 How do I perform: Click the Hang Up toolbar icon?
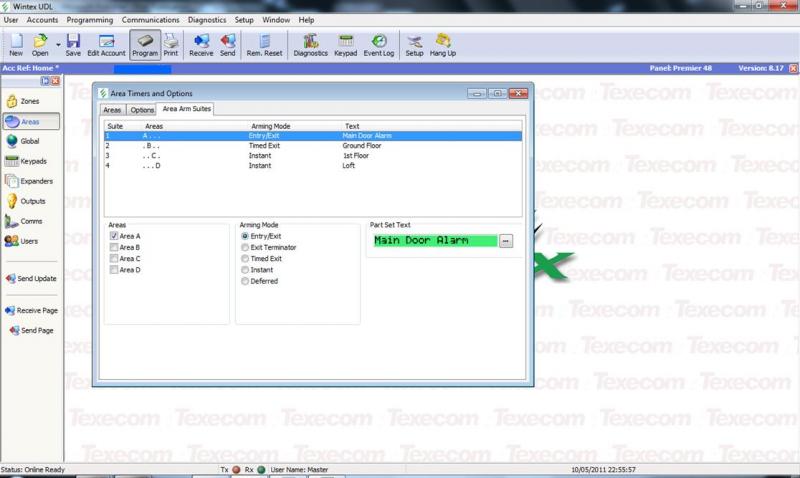[x=444, y=45]
